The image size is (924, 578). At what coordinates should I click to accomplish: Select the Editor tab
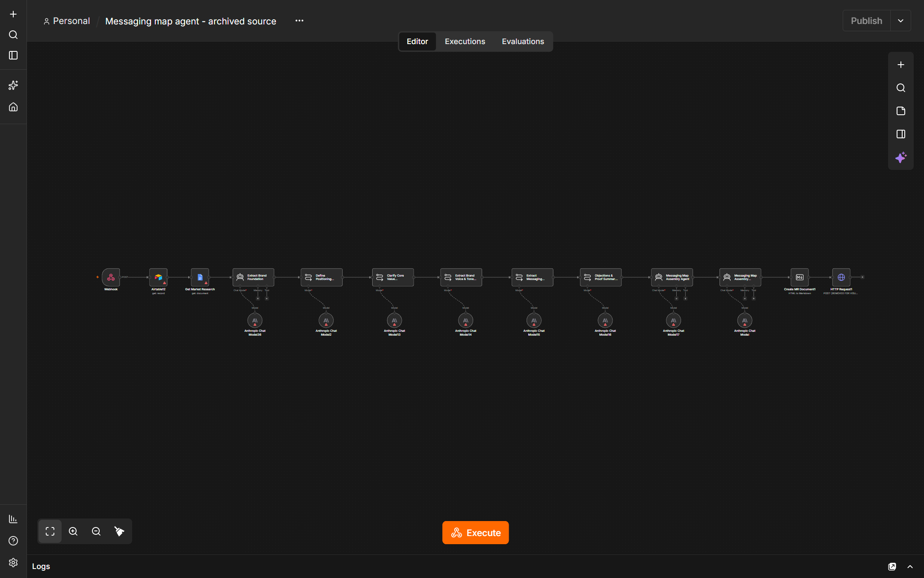tap(417, 42)
